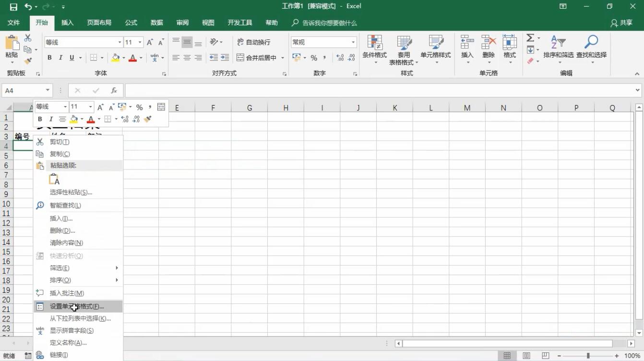Open the 文件 file tab

pyautogui.click(x=14, y=23)
